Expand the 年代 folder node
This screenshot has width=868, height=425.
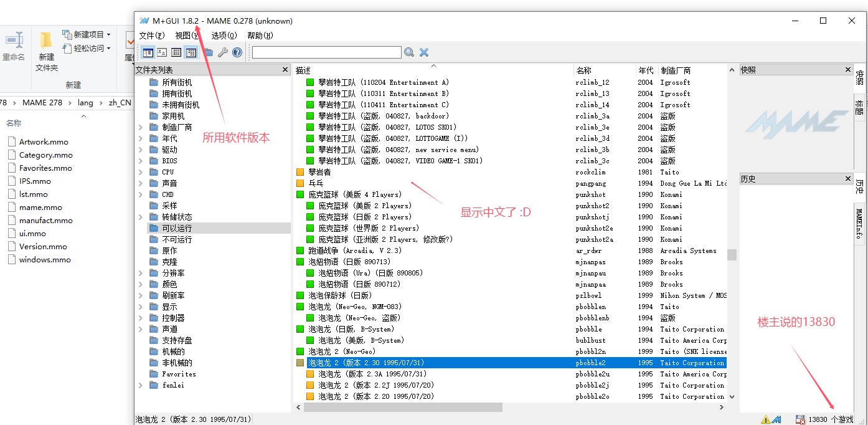pos(141,138)
